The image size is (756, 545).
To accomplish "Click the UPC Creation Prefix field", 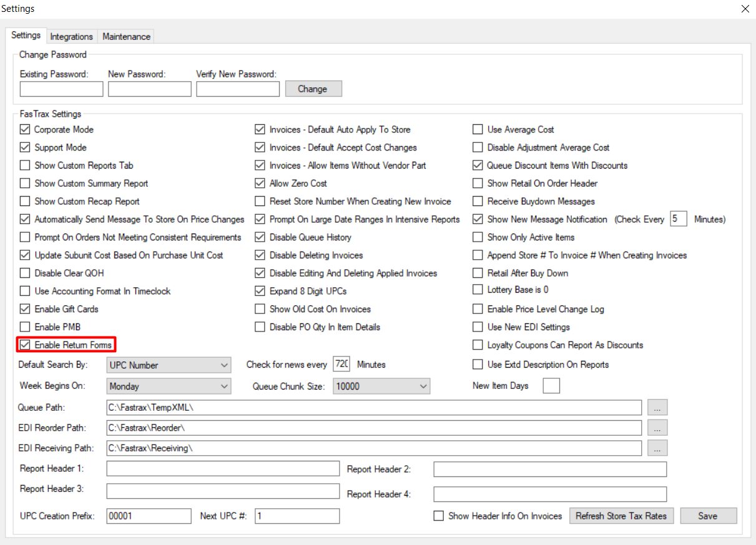I will [149, 516].
